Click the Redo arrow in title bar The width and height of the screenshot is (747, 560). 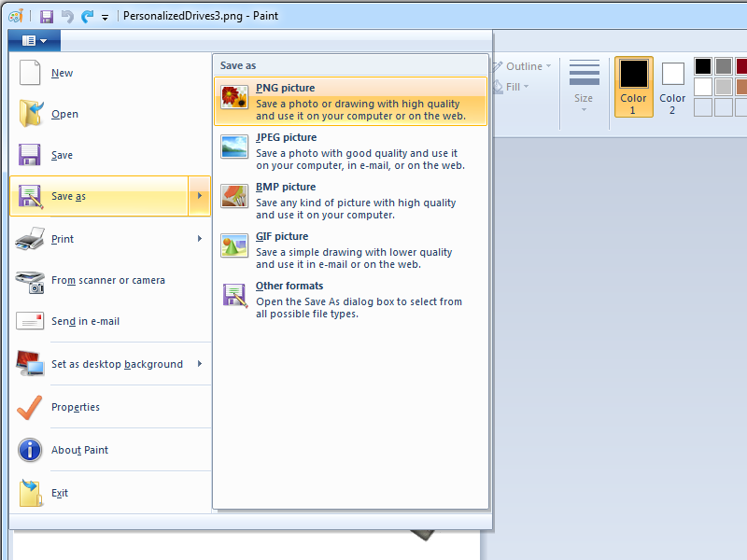(x=87, y=16)
